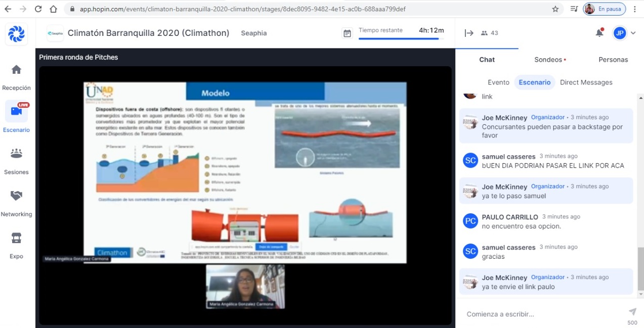This screenshot has width=644, height=328.
Task: Click the attendees count 43 icon
Action: click(489, 33)
